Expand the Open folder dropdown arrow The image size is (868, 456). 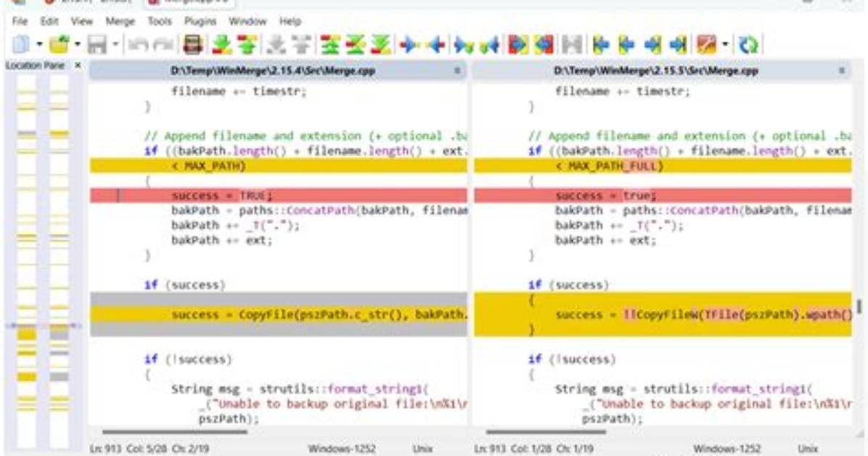(x=78, y=44)
